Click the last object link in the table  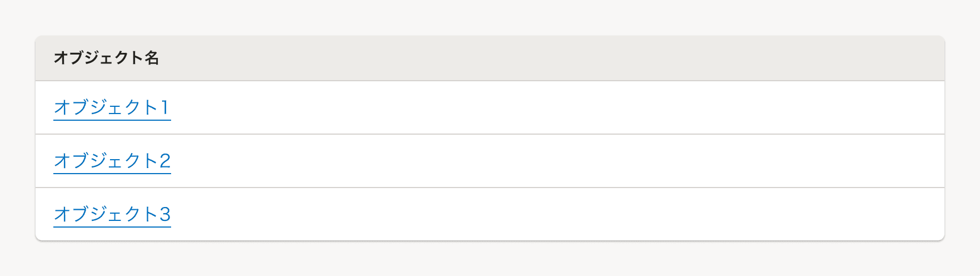point(112,214)
